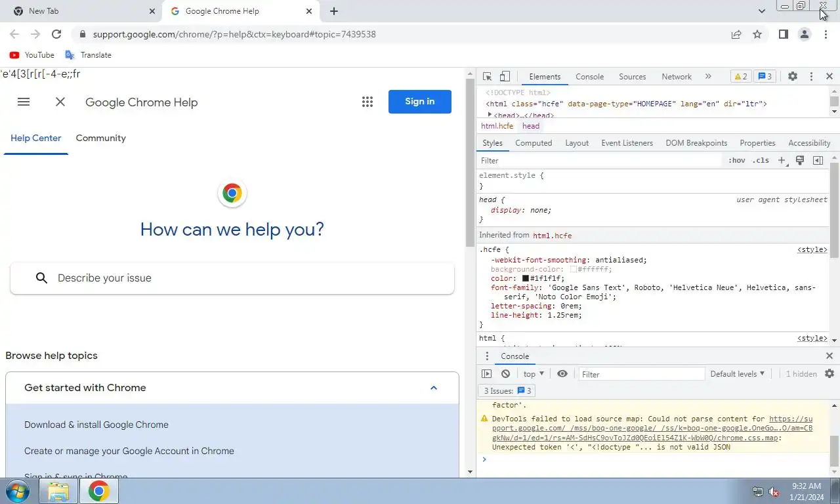
Task: Open the YouTube bookmark
Action: [x=32, y=55]
